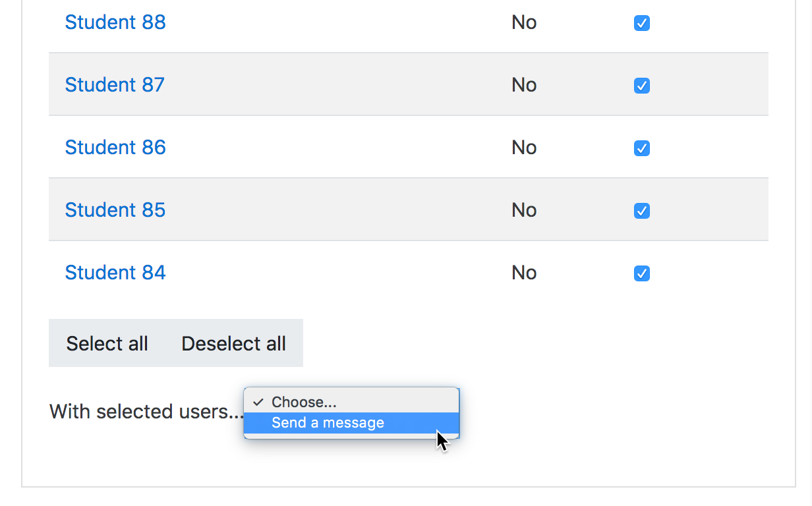Click the 'No' cell for Student 84
The height and width of the screenshot is (506, 812).
tap(524, 273)
